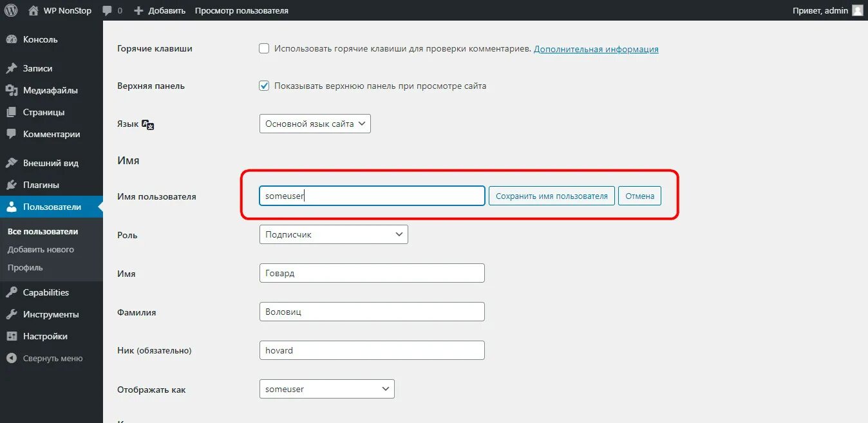This screenshot has height=423, width=868.
Task: Open the Отображать как dropdown
Action: pos(327,389)
